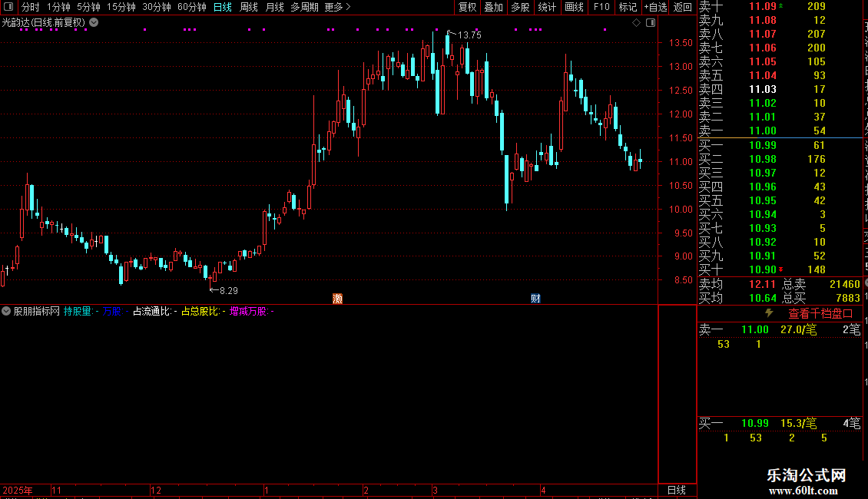
Task: Click the 激 event marker on chart
Action: [337, 299]
